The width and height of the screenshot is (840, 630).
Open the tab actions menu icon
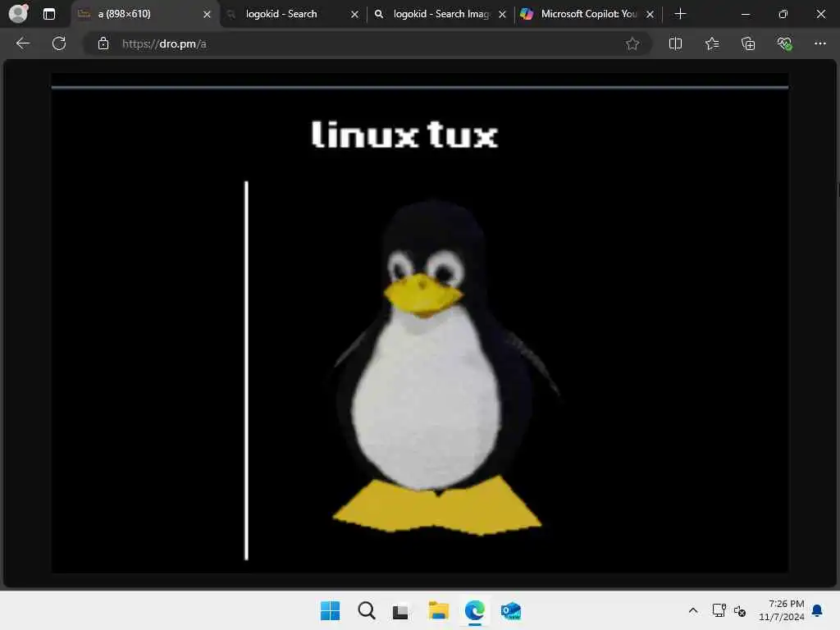pyautogui.click(x=48, y=14)
